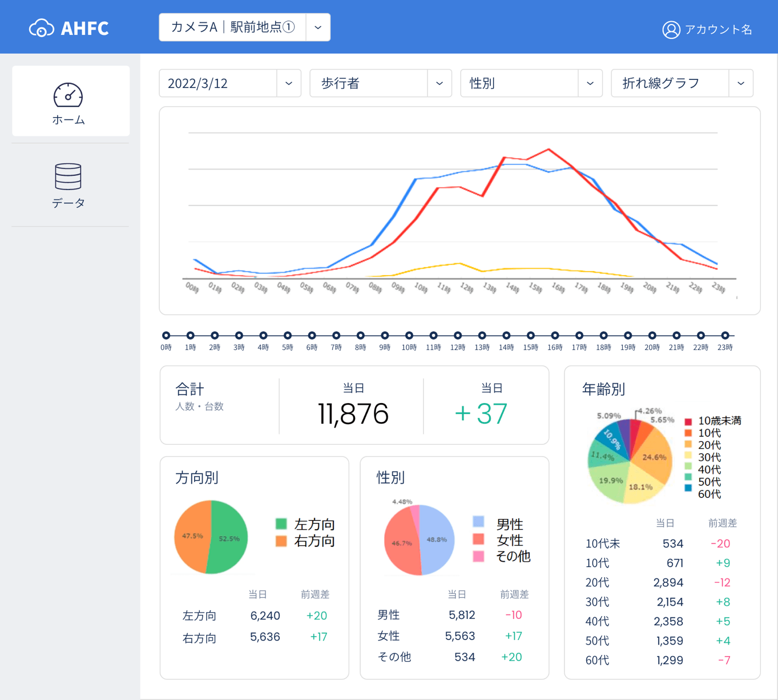Click the ホーム menu label
778x700 pixels.
(68, 120)
